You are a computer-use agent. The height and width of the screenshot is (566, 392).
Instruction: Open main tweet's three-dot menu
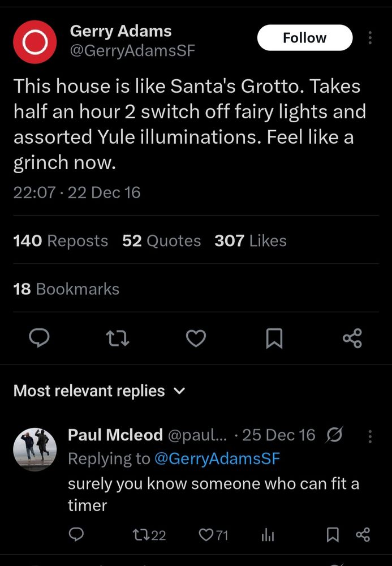pos(371,38)
